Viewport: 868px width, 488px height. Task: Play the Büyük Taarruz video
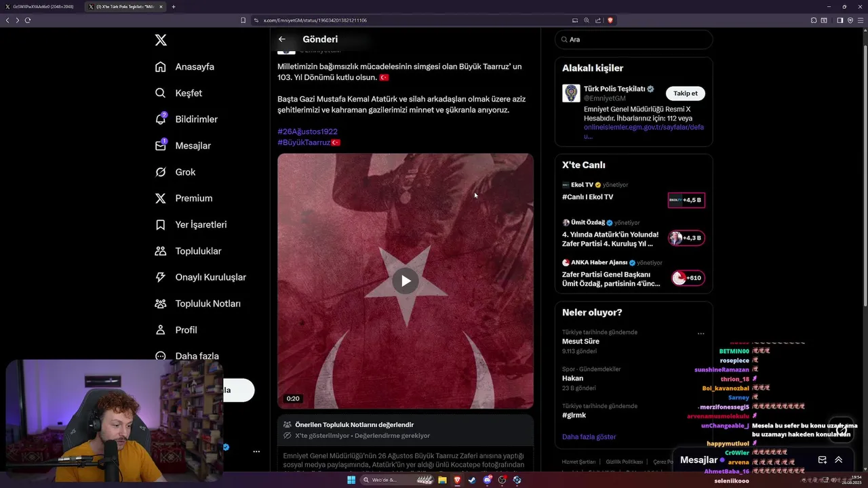[406, 281]
